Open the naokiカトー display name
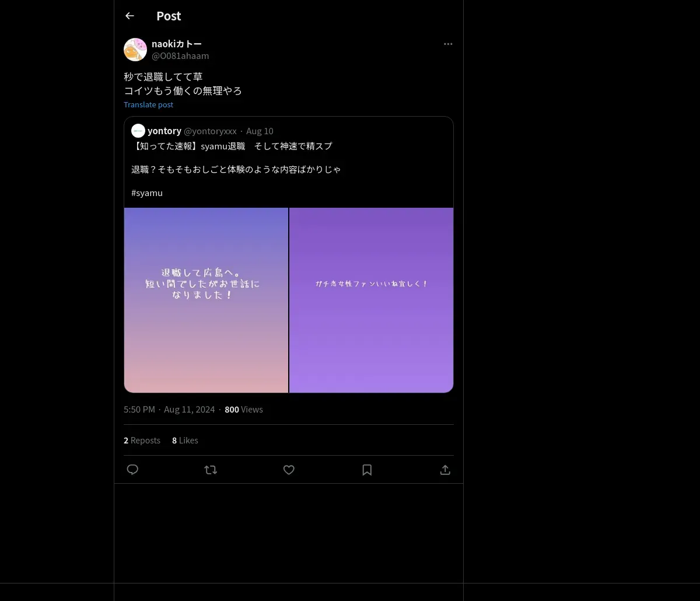Viewport: 700px width, 601px height. tap(177, 44)
